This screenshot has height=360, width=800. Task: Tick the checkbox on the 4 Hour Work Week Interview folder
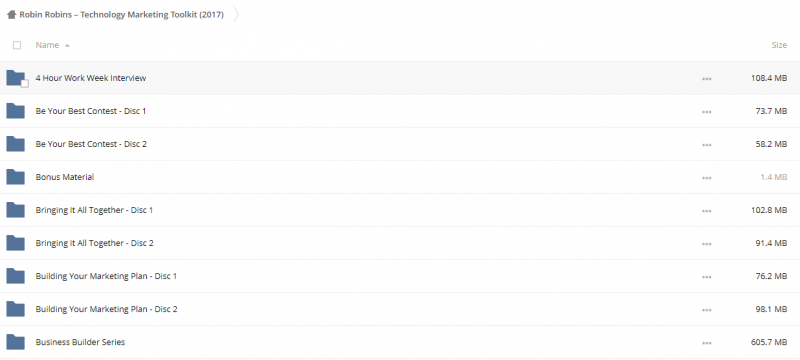click(x=24, y=84)
